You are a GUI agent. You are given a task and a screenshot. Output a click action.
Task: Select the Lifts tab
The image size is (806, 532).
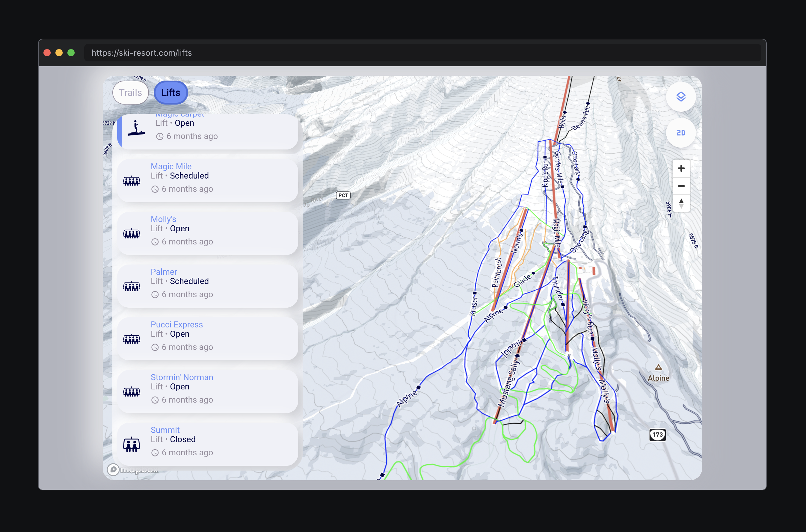click(x=171, y=93)
